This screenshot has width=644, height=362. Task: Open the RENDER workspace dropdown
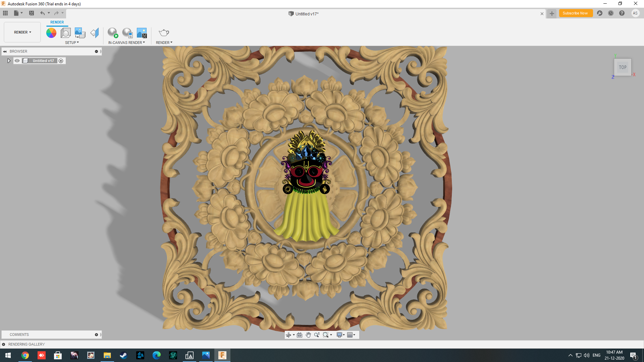(x=22, y=32)
